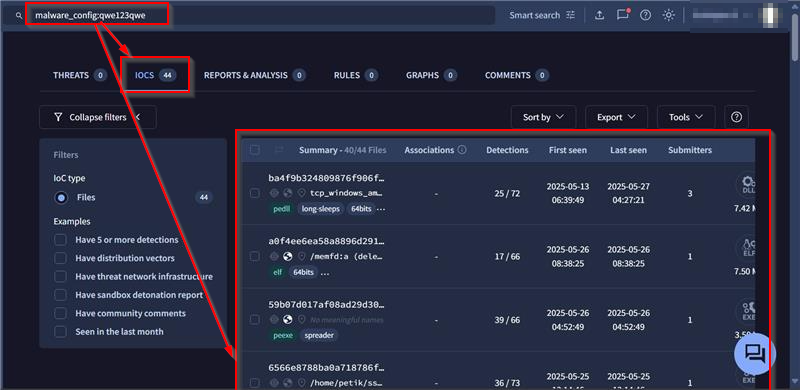Click the peexe tag
The height and width of the screenshot is (390, 800).
pyautogui.click(x=283, y=335)
